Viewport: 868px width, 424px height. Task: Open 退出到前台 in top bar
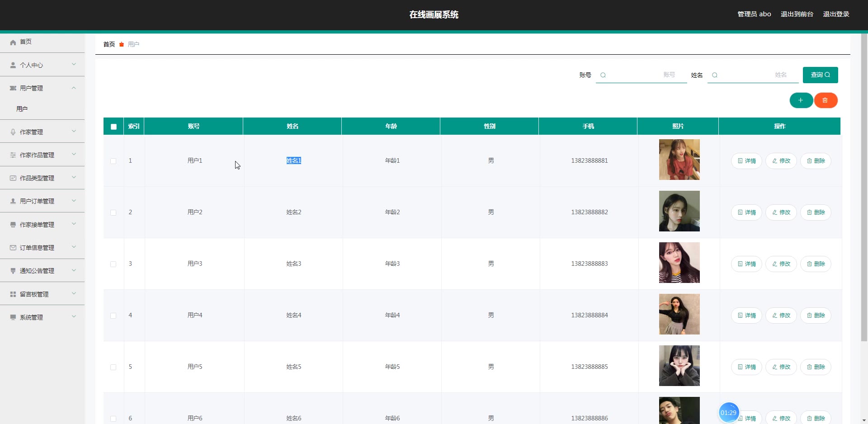pyautogui.click(x=797, y=14)
